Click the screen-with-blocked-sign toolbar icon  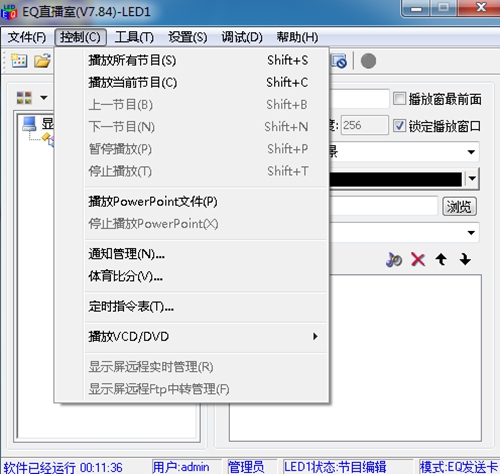(x=339, y=61)
